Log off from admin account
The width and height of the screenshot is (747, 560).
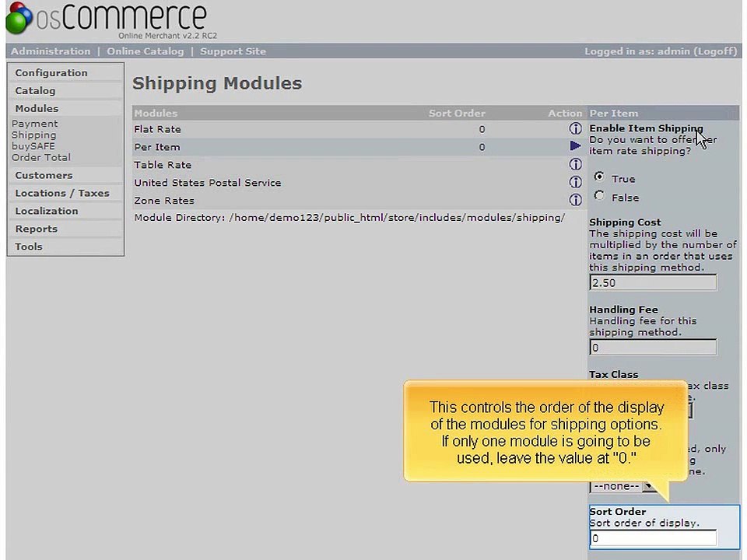715,51
